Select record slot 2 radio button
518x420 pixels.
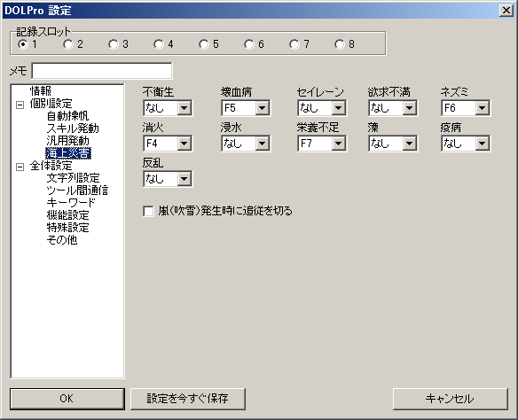pyautogui.click(x=68, y=44)
